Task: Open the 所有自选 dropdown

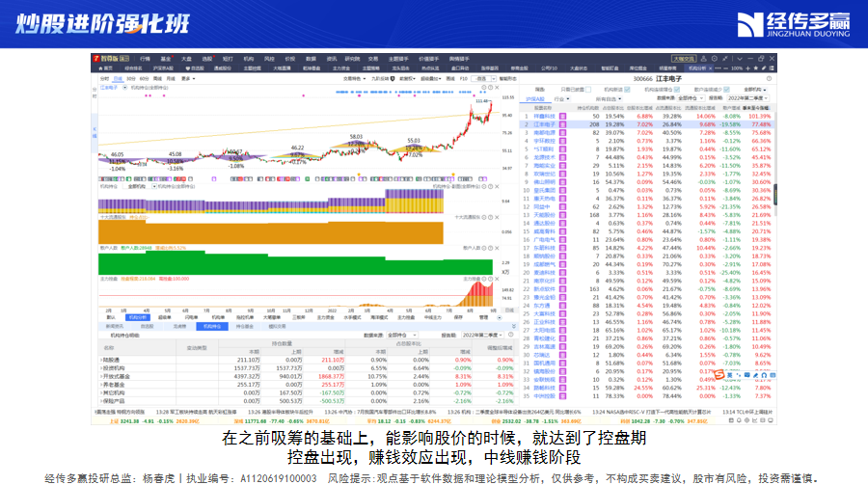Action: pyautogui.click(x=608, y=99)
